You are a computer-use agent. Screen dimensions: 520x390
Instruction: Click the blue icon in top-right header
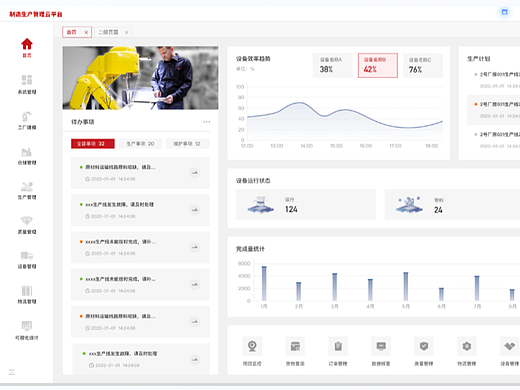(504, 12)
